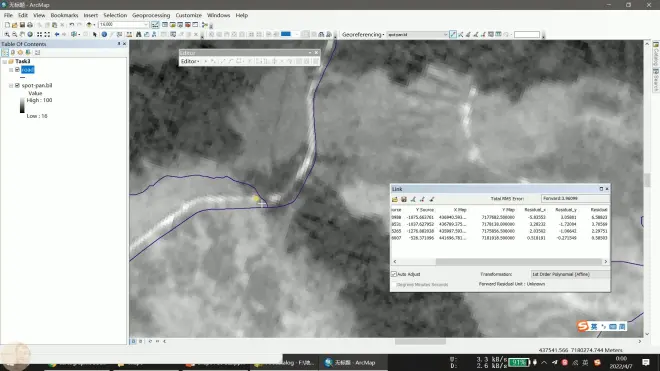The height and width of the screenshot is (371, 660).
Task: Click the Print icon in standard toolbar
Action: point(30,25)
